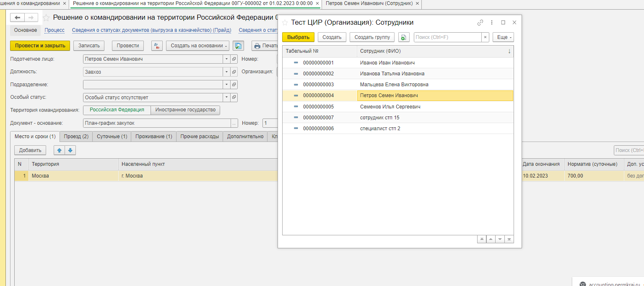Move the row down with the blue down arrow
Screen dimensions: 644x286
pos(70,150)
